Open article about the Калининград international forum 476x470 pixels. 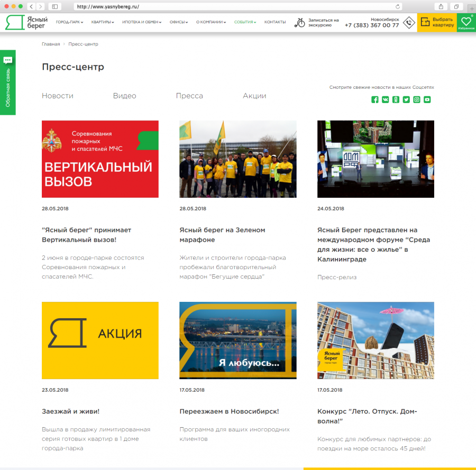click(x=374, y=245)
